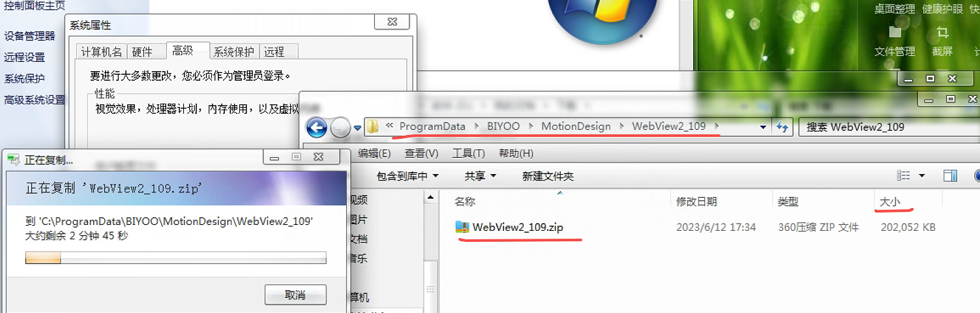
Task: Refresh the WebView2_109 folder view
Action: 782,127
